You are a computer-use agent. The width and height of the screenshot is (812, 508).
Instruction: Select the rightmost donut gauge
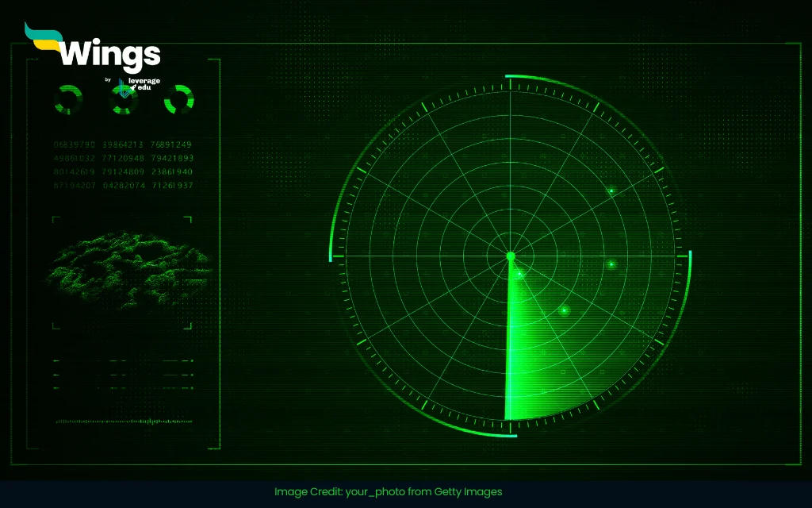point(179,100)
